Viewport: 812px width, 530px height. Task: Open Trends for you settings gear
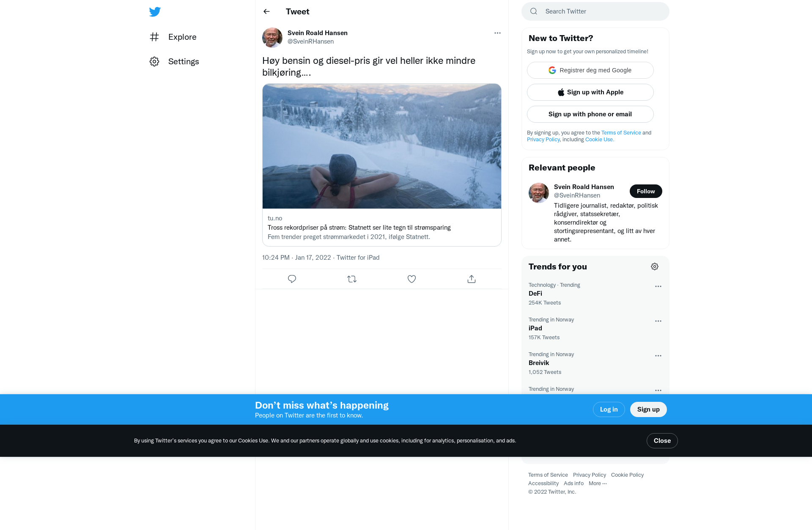655,266
